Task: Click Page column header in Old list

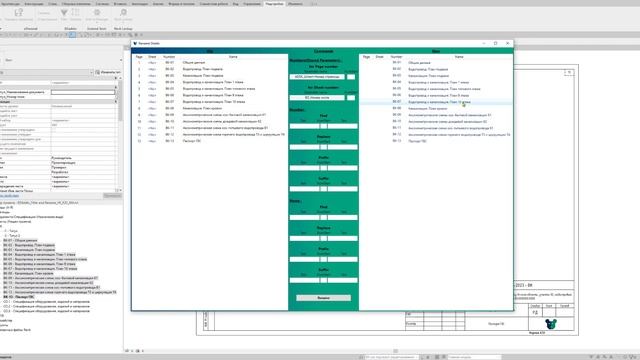Action: click(x=139, y=57)
